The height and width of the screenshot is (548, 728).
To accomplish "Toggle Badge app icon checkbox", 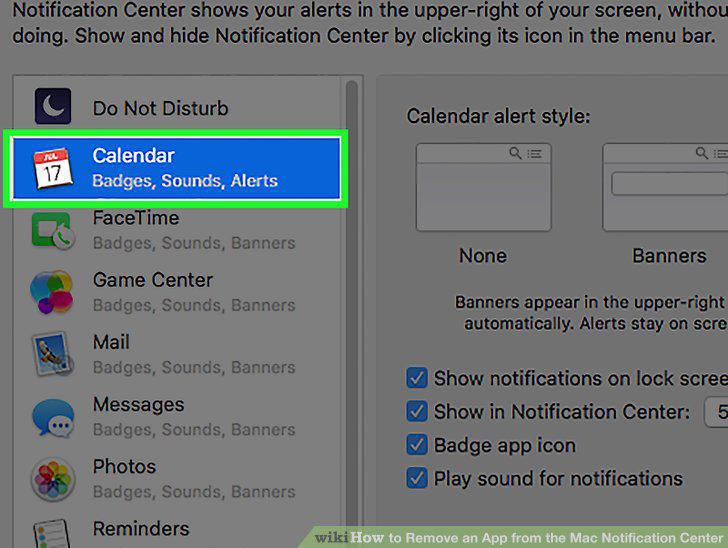I will 417,445.
